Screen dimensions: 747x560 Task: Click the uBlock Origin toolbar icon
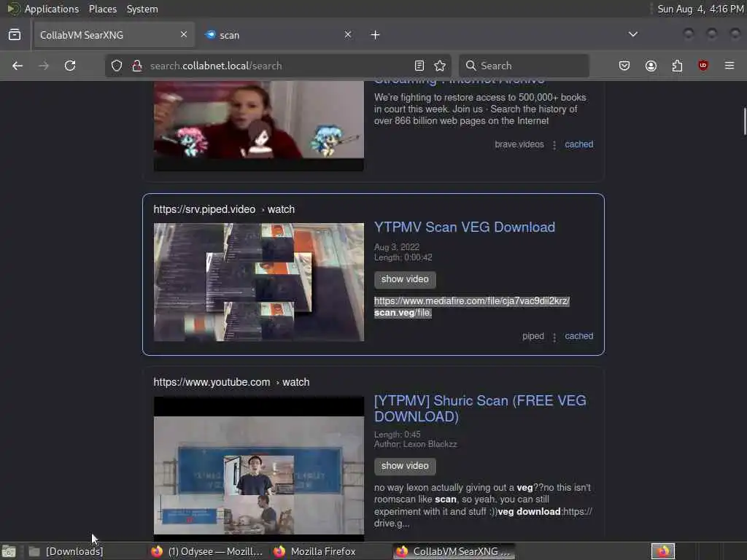[703, 66]
